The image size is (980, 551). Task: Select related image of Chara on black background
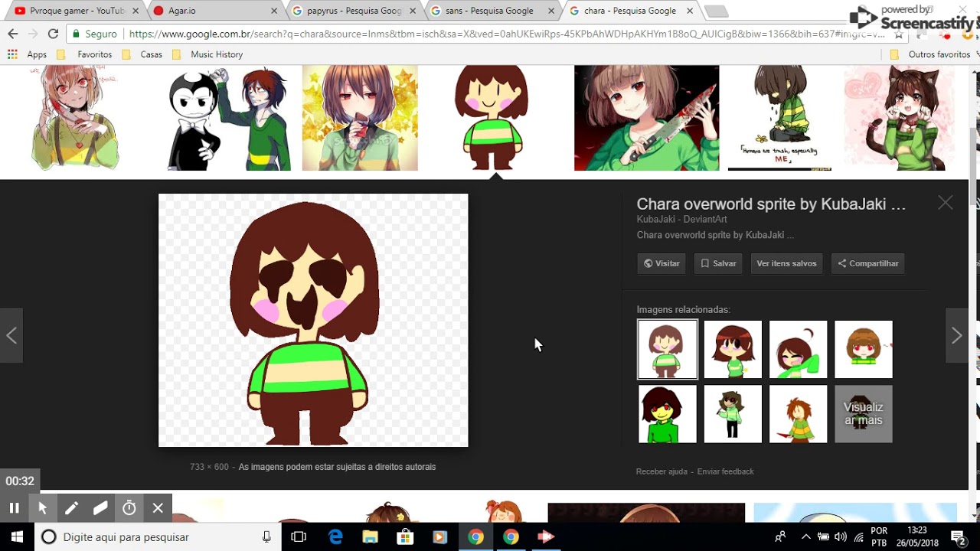click(x=668, y=414)
